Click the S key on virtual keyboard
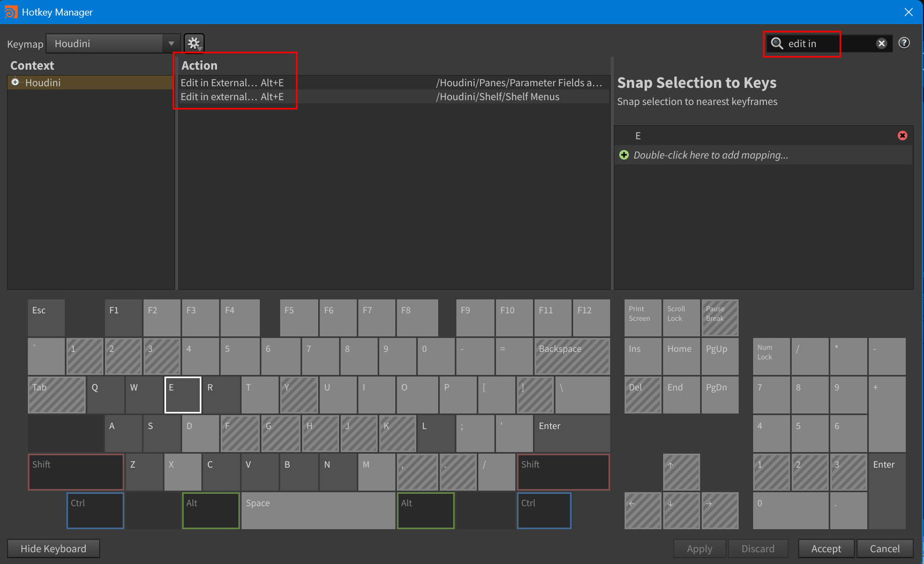 (162, 433)
